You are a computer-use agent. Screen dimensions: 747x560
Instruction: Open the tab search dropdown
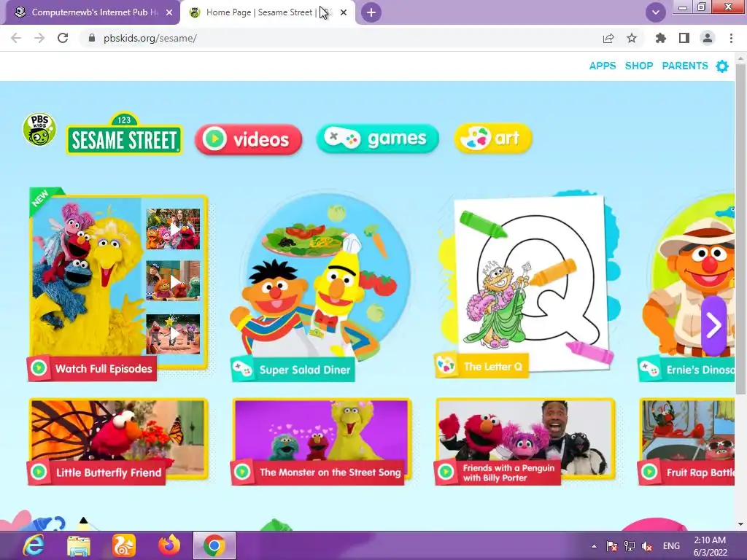tap(656, 12)
